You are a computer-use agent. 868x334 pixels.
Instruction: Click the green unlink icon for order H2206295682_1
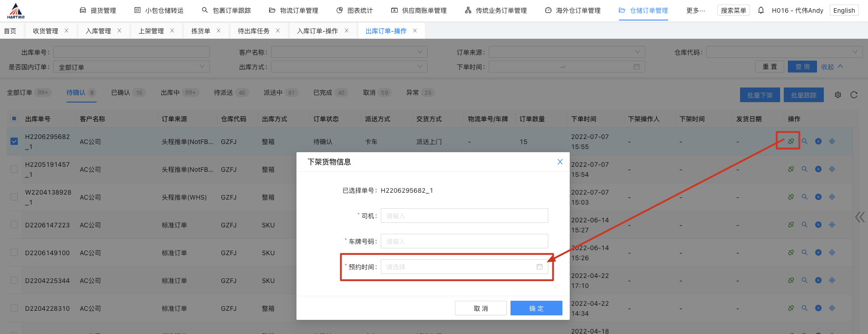791,141
